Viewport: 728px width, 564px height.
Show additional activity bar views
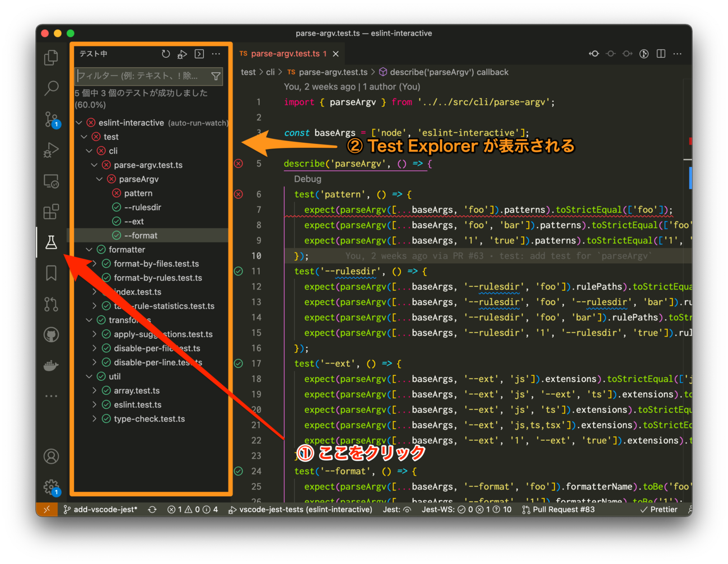(51, 396)
